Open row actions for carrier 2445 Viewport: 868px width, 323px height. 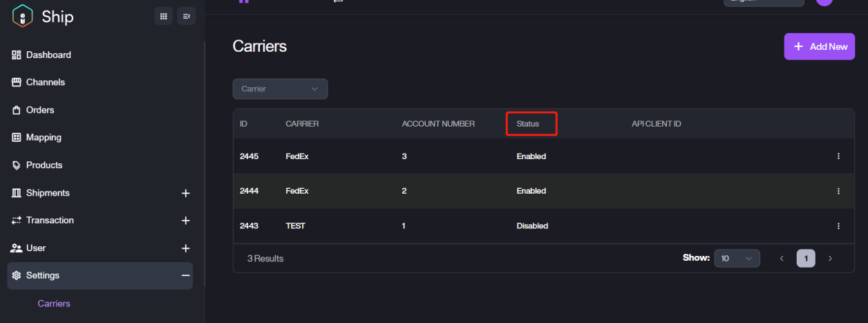coord(838,156)
